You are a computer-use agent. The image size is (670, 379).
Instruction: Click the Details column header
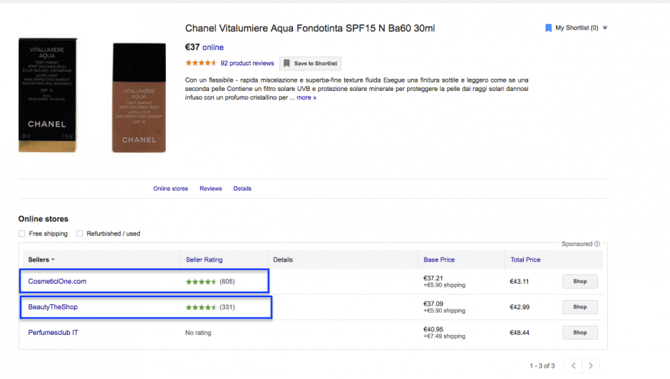pos(283,260)
